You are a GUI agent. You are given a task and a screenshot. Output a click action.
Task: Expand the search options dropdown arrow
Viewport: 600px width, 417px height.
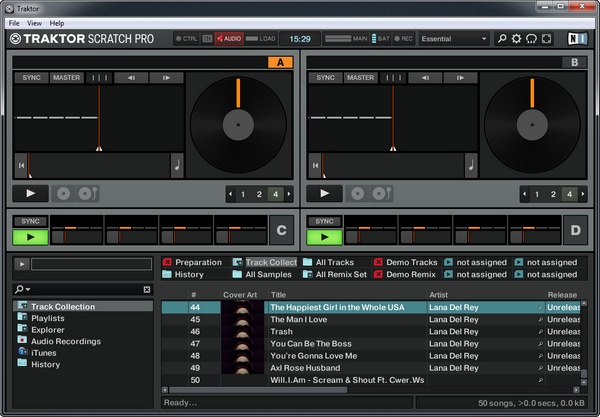tap(28, 289)
